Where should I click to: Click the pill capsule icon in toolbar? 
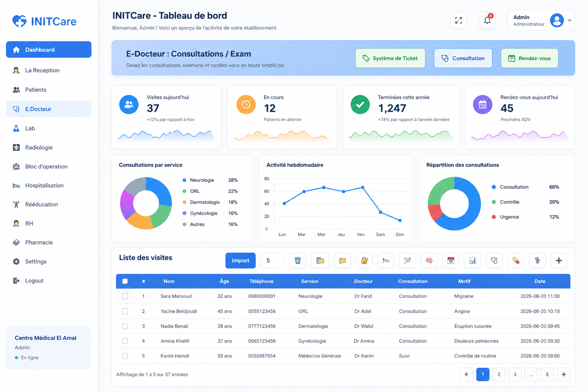[516, 261]
